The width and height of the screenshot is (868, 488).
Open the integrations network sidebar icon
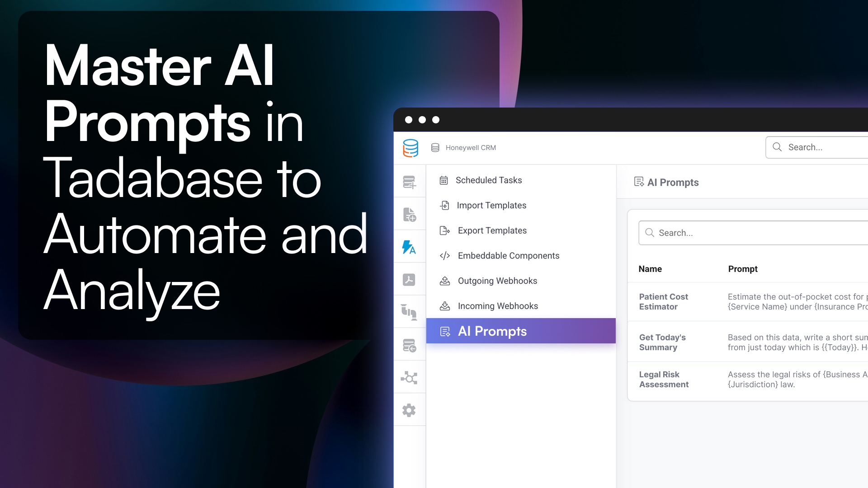point(409,378)
